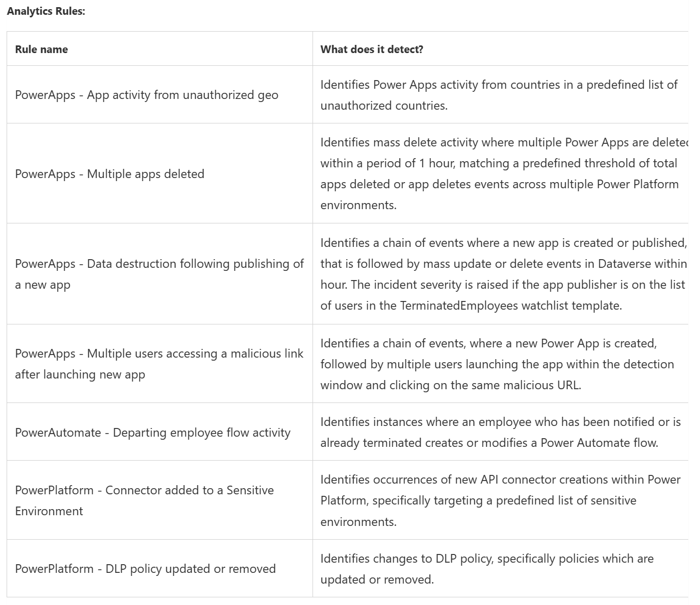Screen dimensions: 700x605
Task: Click the "Rule name" column header
Action: tap(41, 49)
